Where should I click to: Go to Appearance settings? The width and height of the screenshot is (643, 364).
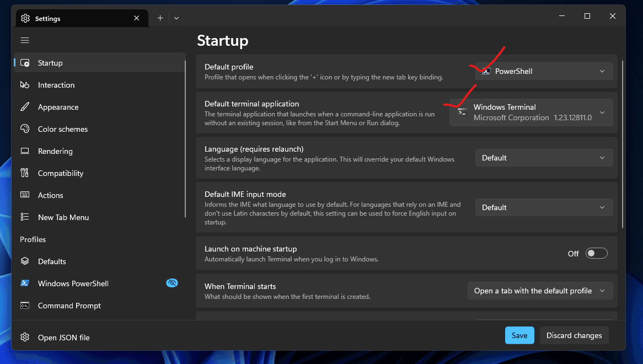pyautogui.click(x=100, y=107)
